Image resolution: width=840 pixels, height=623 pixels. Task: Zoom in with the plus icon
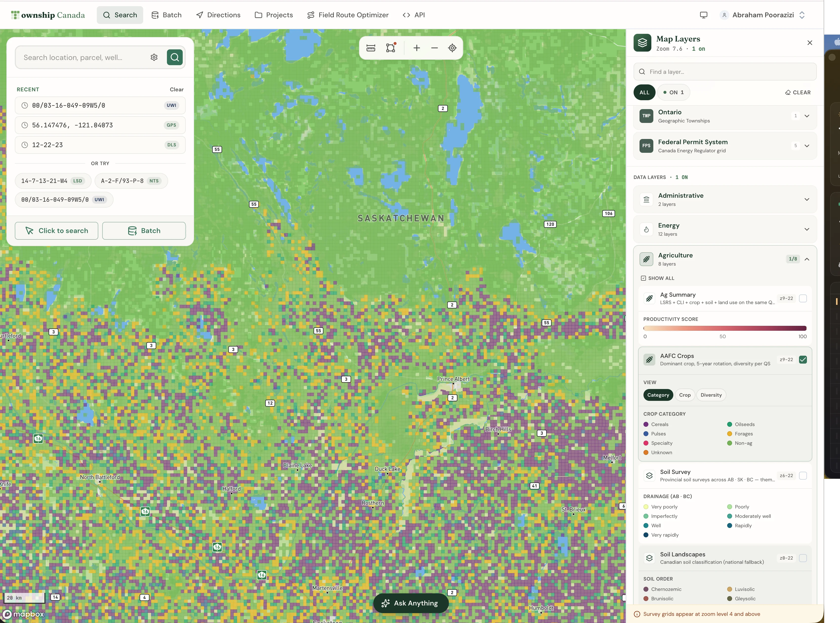pyautogui.click(x=416, y=48)
